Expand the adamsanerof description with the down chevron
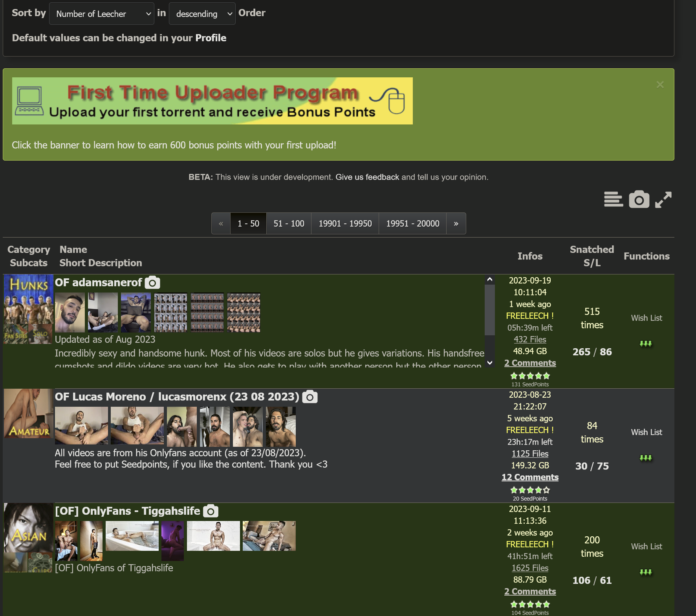 coord(489,363)
